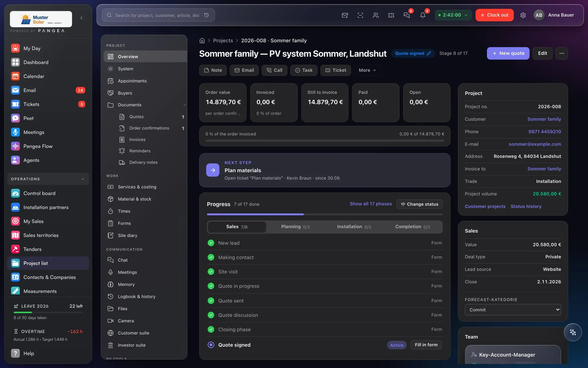
Task: Toggle the Site visit checkmark
Action: point(211,272)
